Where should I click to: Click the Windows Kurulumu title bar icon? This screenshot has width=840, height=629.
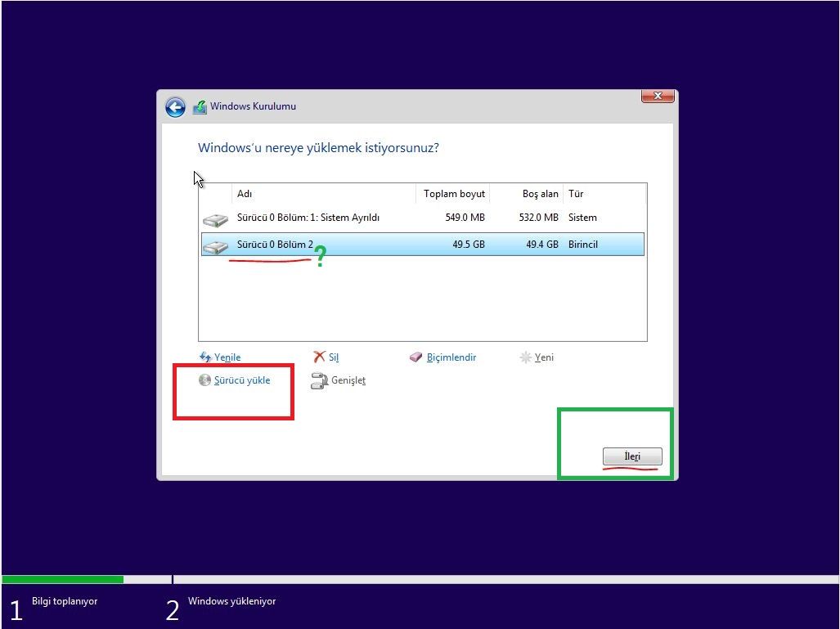point(199,106)
